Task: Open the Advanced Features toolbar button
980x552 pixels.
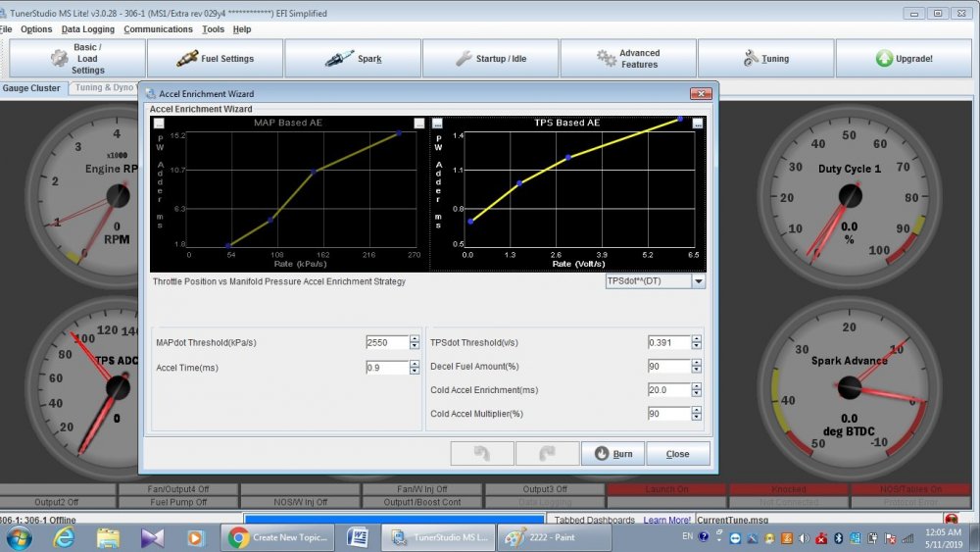Action: [628, 59]
